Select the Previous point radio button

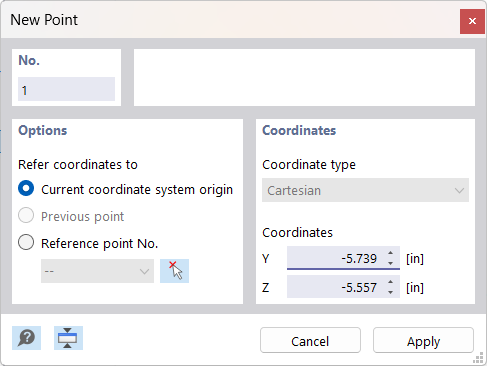click(26, 215)
